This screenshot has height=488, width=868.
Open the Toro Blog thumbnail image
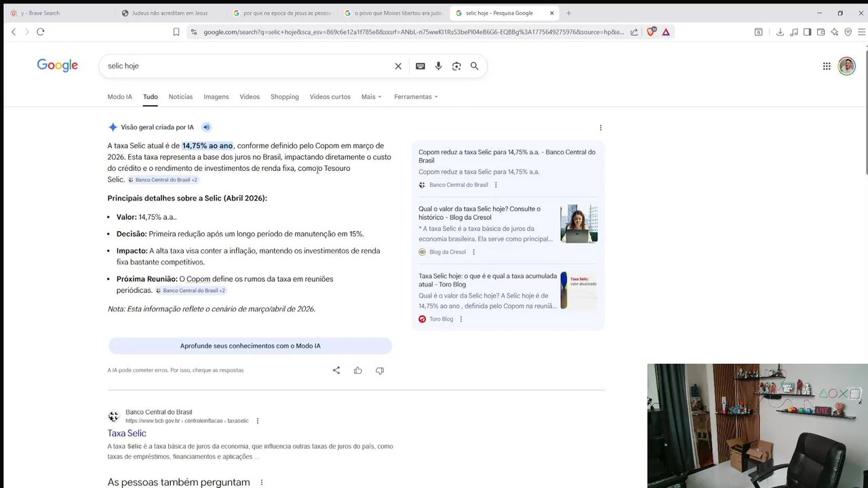pos(579,291)
